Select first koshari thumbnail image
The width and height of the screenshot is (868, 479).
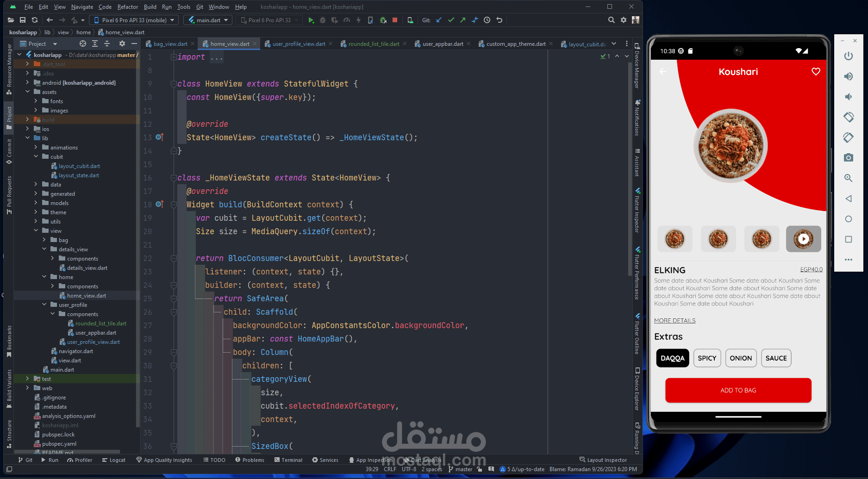pos(674,239)
